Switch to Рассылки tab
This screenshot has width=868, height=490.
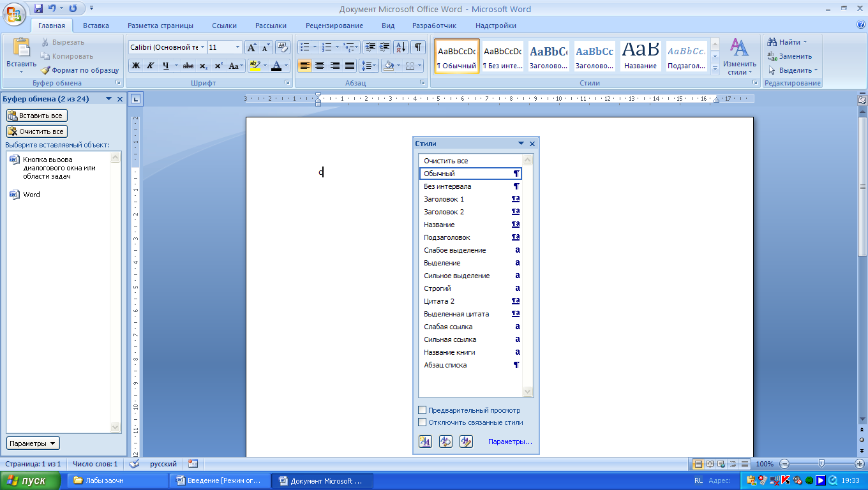coord(271,26)
